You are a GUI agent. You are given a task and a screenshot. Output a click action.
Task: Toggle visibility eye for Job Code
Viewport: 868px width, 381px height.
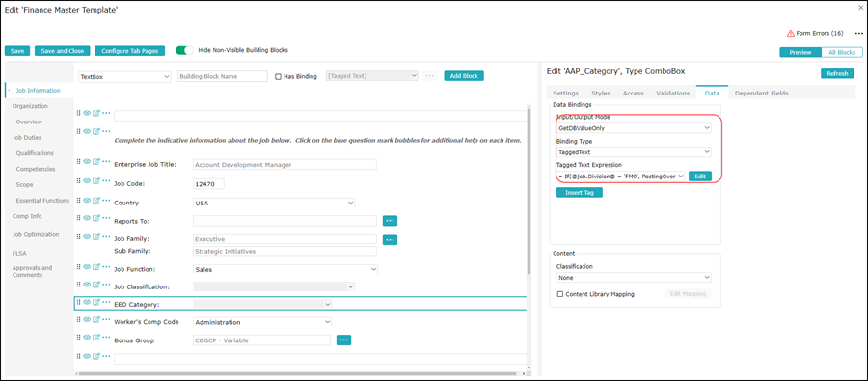coord(87,181)
